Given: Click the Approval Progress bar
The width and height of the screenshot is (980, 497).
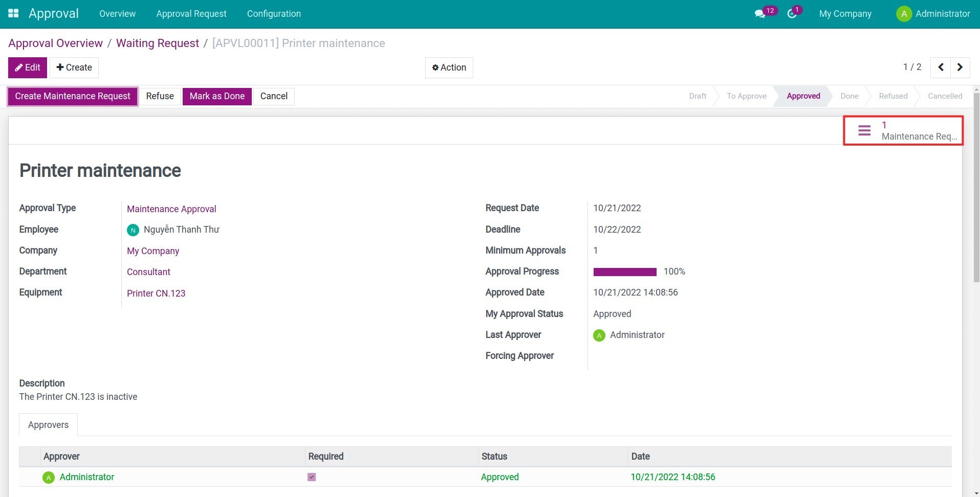Looking at the screenshot, I should point(624,272).
